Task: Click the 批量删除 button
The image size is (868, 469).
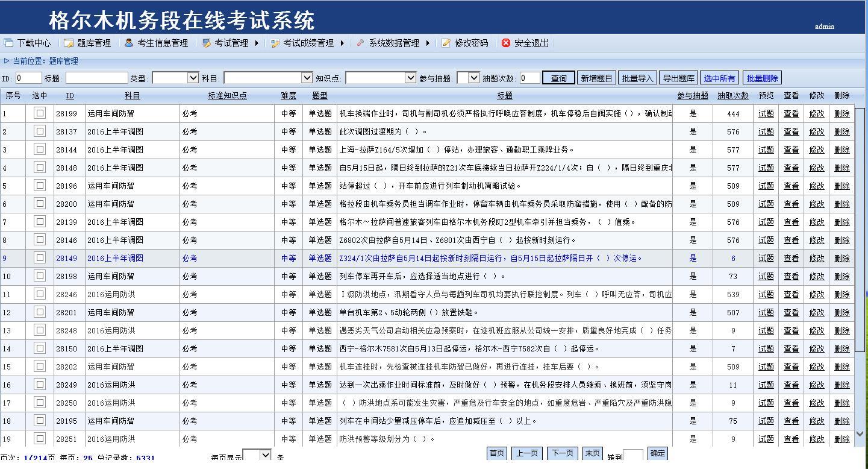Action: (x=763, y=78)
